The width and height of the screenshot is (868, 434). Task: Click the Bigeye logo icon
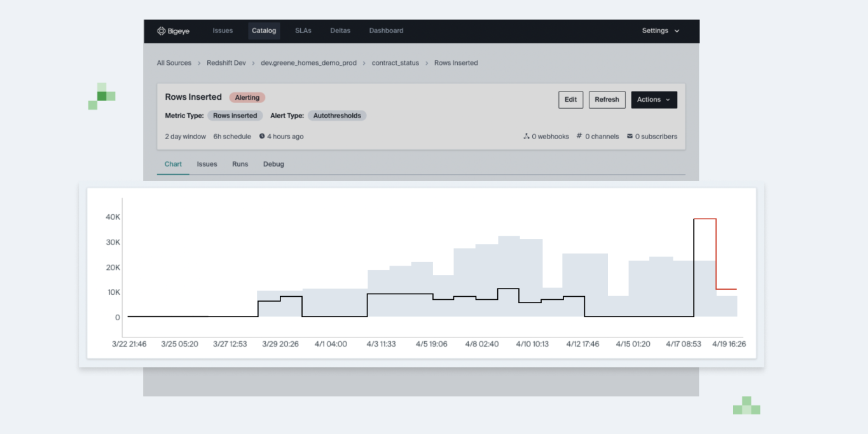click(161, 31)
